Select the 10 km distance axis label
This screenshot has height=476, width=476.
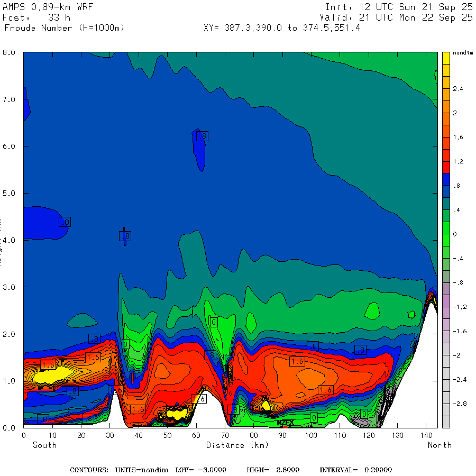point(52,435)
